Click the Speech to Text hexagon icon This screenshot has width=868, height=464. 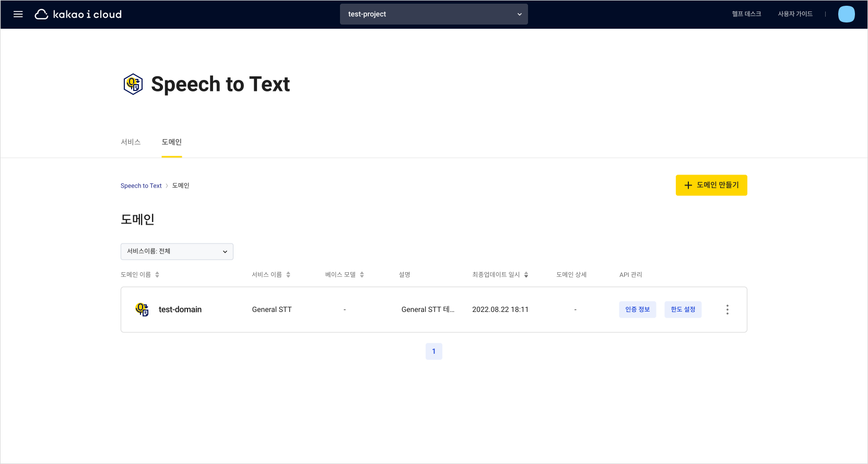133,84
